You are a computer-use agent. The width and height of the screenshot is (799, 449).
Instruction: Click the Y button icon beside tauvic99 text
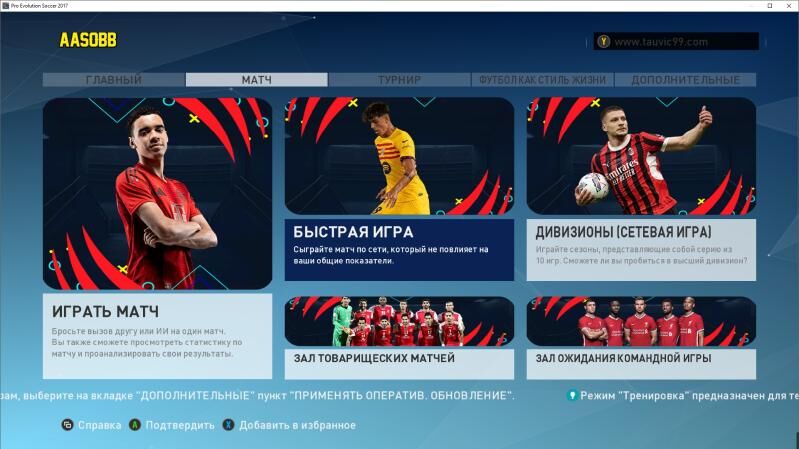coord(604,41)
